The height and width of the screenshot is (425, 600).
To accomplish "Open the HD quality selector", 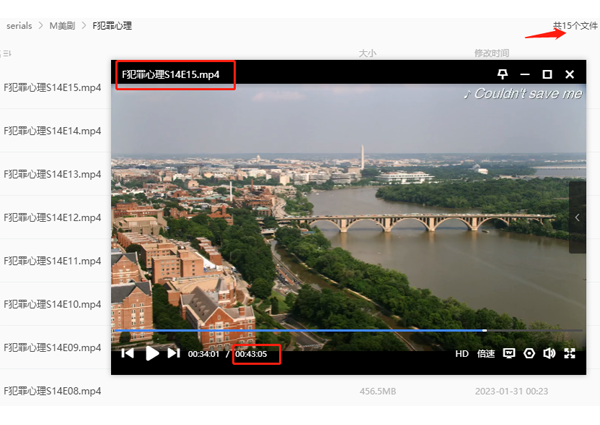I will [x=462, y=353].
